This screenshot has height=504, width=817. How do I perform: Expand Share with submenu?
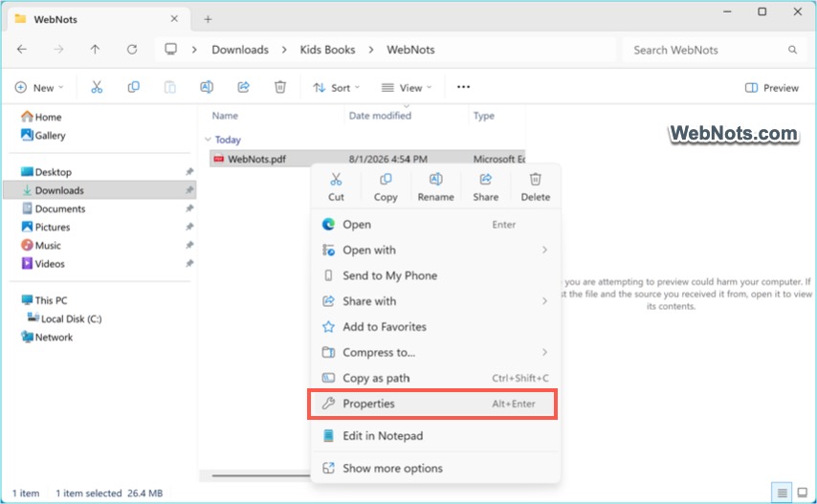pos(544,301)
